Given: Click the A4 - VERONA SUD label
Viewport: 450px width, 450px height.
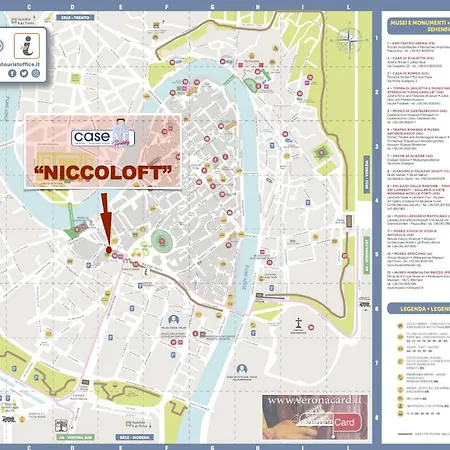Looking at the screenshot, I should [x=75, y=437].
